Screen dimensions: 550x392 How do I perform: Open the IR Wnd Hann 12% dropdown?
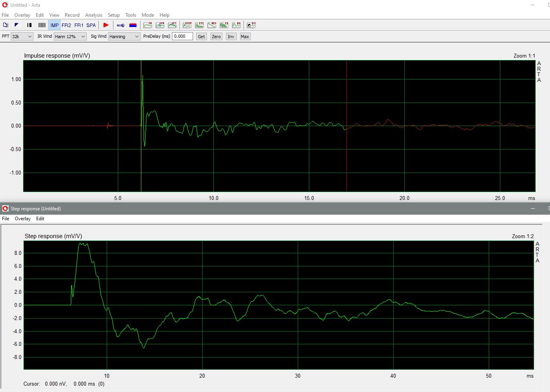(70, 37)
